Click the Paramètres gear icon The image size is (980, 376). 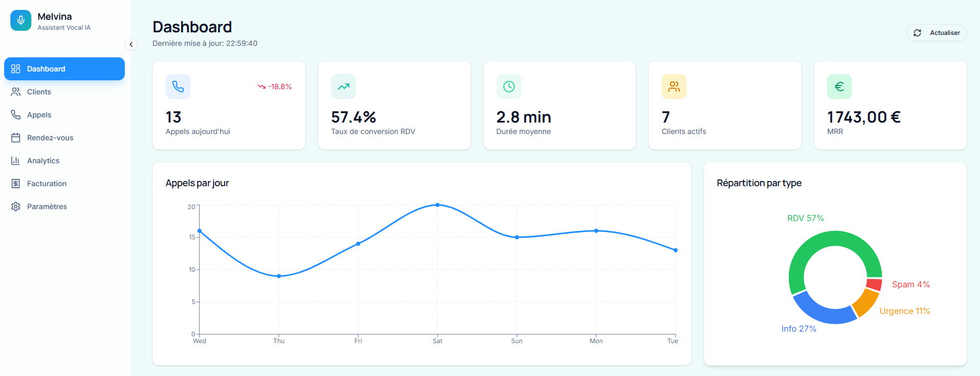(x=16, y=207)
